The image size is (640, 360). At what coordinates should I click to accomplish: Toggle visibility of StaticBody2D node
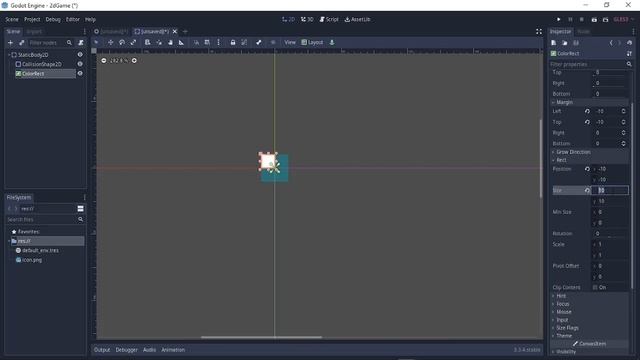(x=80, y=54)
